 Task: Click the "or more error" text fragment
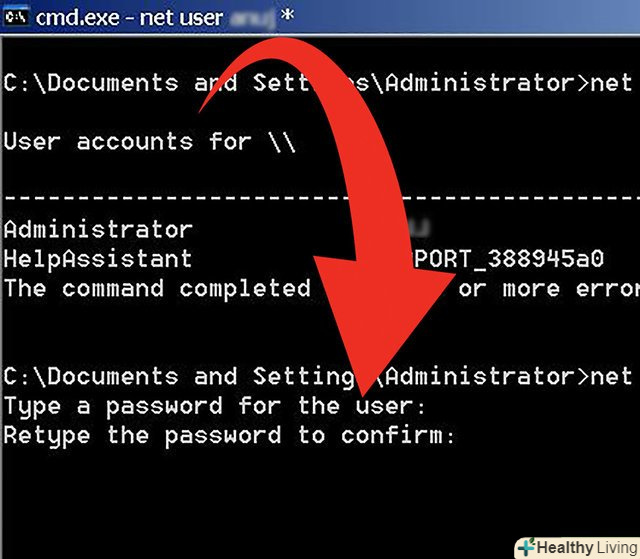click(548, 289)
